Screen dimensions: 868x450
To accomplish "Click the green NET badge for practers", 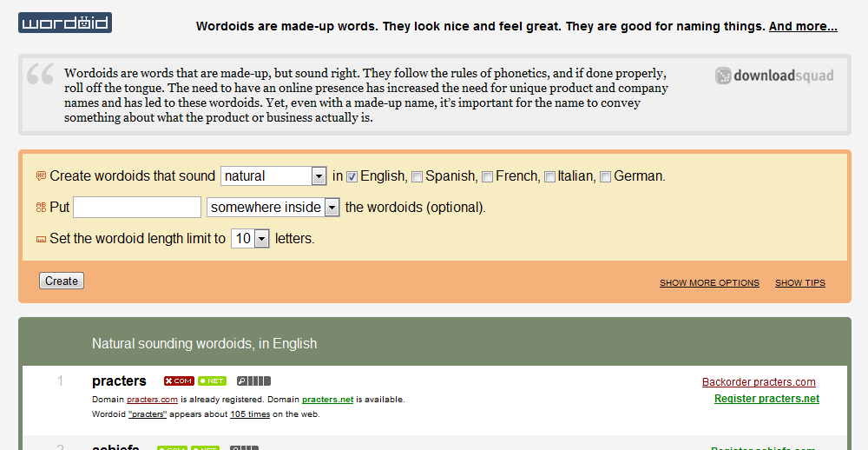I will 212,381.
